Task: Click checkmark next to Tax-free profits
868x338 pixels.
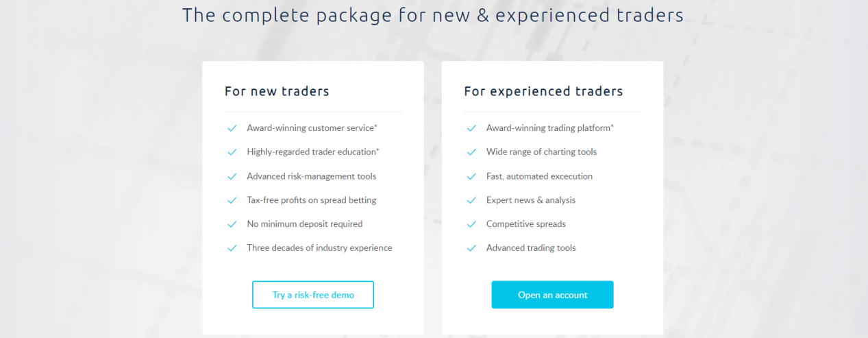Action: [232, 200]
